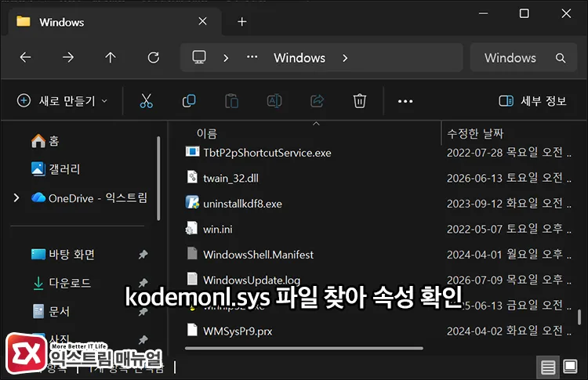Copy the selected item
Image resolution: width=588 pixels, height=380 pixels.
point(189,101)
